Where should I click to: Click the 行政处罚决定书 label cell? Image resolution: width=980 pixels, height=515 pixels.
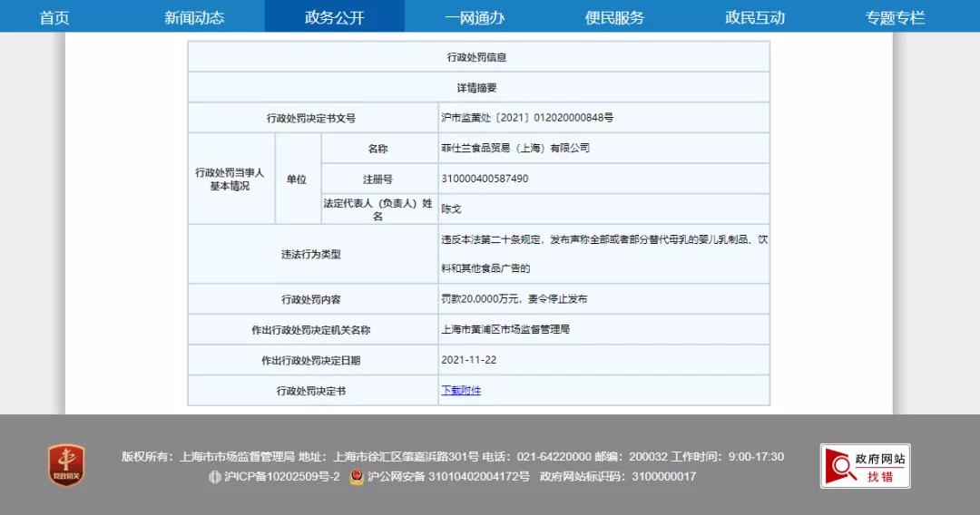click(x=311, y=391)
